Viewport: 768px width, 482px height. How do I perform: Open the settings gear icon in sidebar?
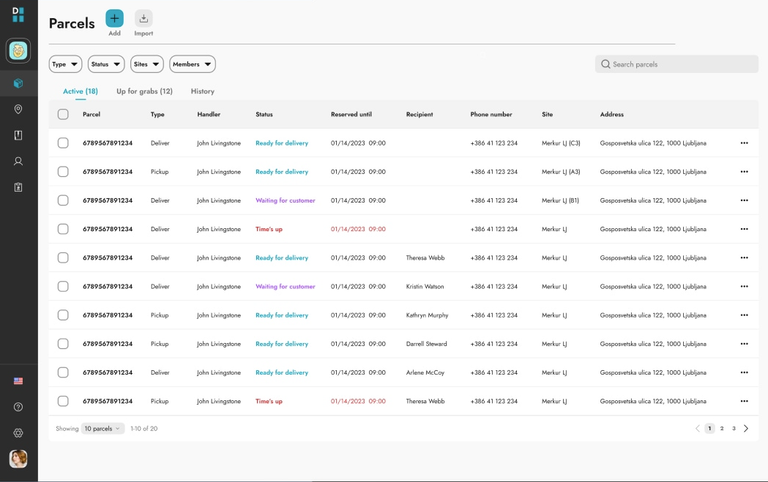tap(18, 433)
